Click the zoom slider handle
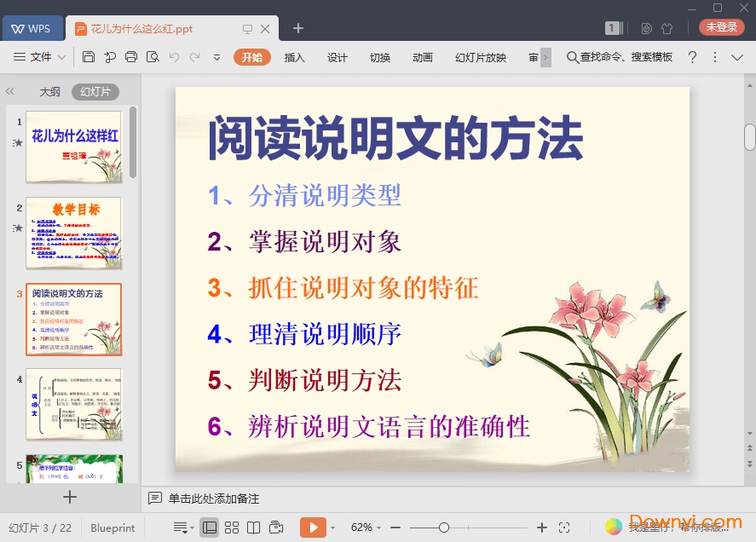Image resolution: width=756 pixels, height=542 pixels. coord(444,528)
